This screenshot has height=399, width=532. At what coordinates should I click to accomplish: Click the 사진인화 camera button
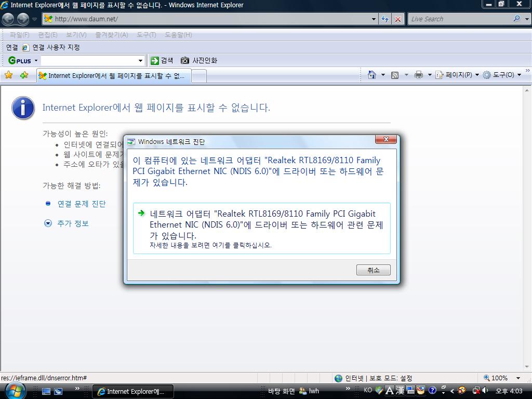[x=199, y=61]
